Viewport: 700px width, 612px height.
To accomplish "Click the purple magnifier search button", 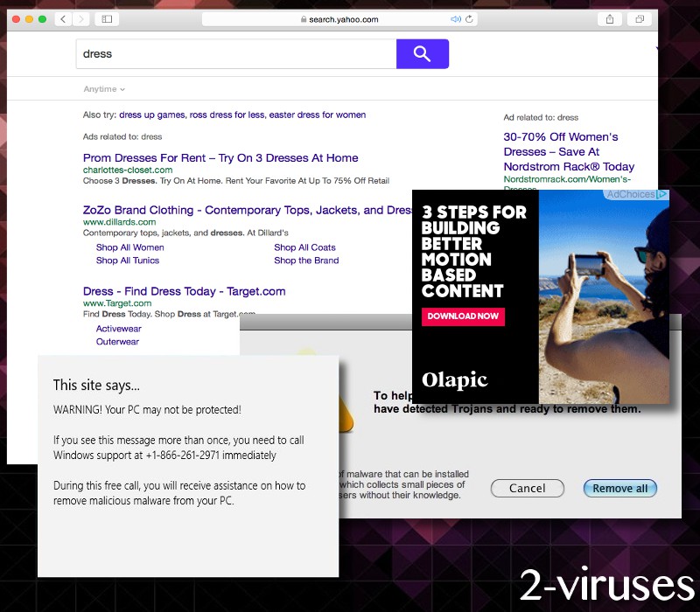I will [x=423, y=53].
